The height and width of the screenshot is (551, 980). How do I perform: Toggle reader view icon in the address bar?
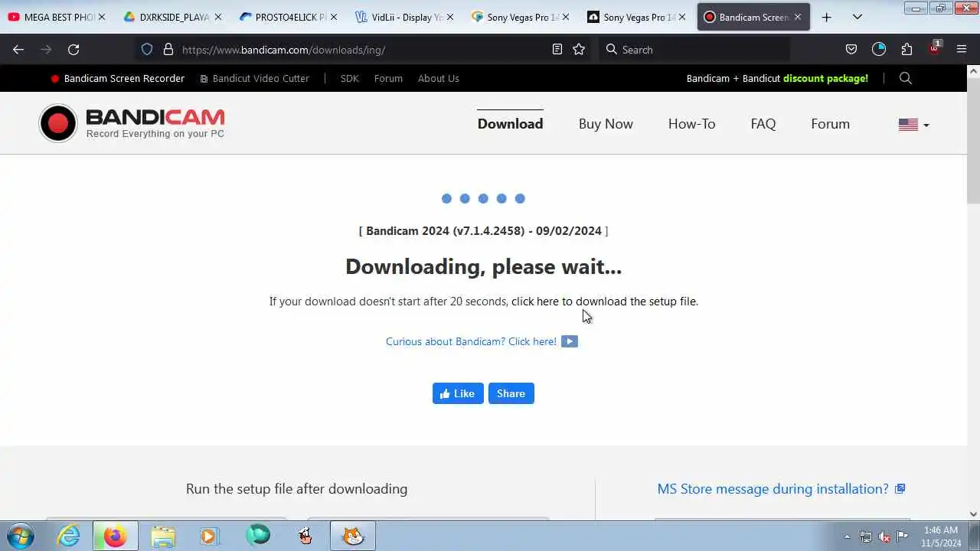coord(557,49)
